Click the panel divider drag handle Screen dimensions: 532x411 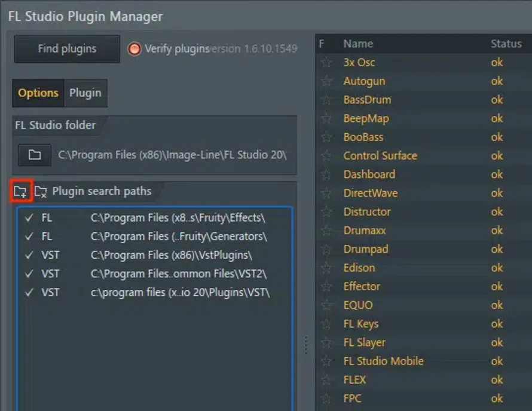point(306,345)
